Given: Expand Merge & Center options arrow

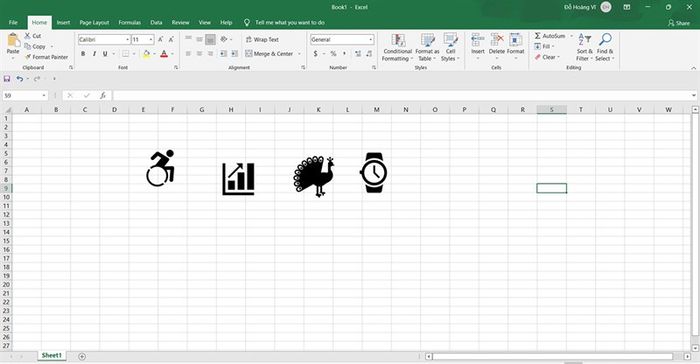Looking at the screenshot, I should [300, 54].
